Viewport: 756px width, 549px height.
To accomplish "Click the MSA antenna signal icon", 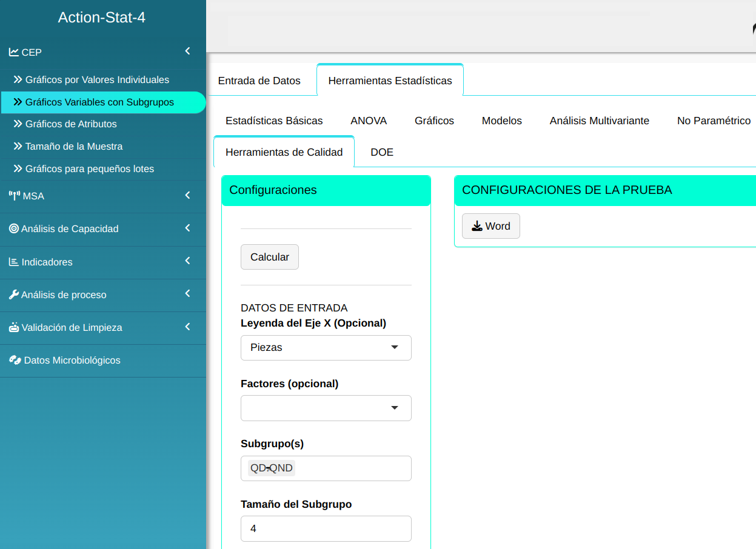I will click(x=15, y=196).
